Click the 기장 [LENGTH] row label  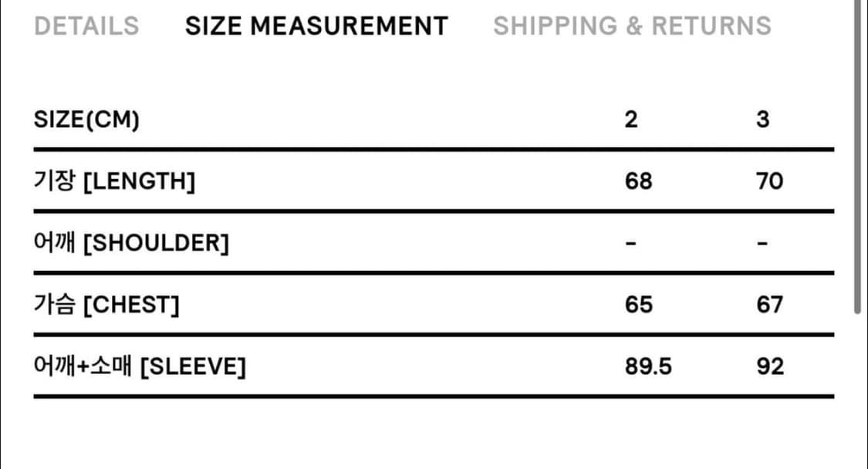115,182
